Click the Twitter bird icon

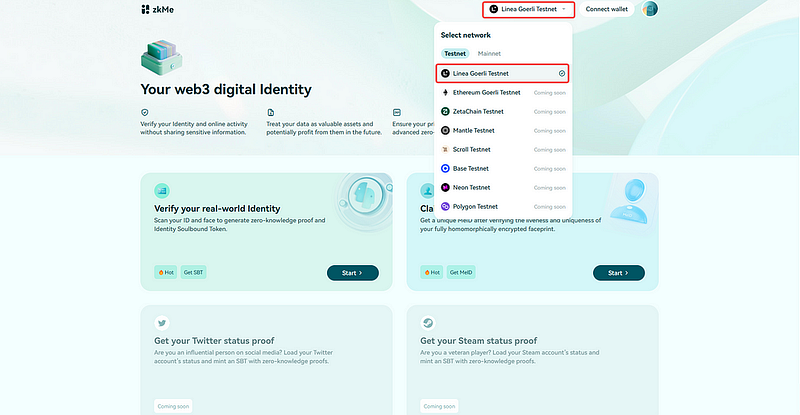(162, 323)
